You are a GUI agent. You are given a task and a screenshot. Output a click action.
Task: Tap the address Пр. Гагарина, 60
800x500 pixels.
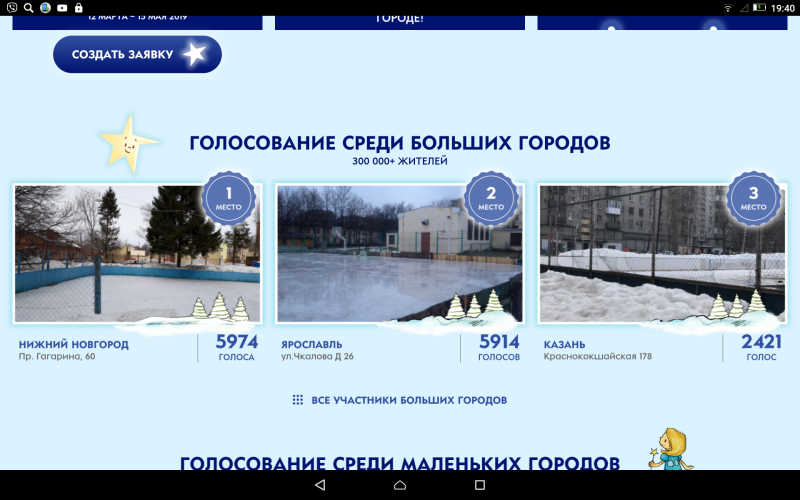point(57,356)
